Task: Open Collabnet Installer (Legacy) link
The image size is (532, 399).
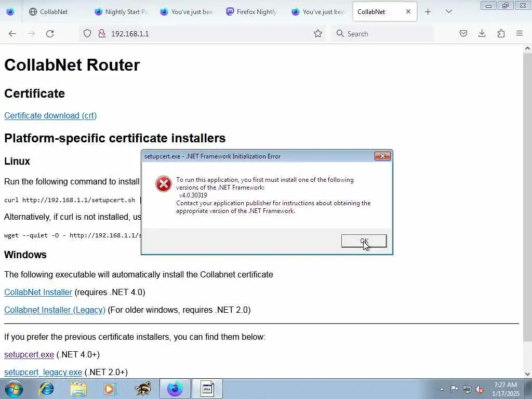Action: click(x=55, y=310)
